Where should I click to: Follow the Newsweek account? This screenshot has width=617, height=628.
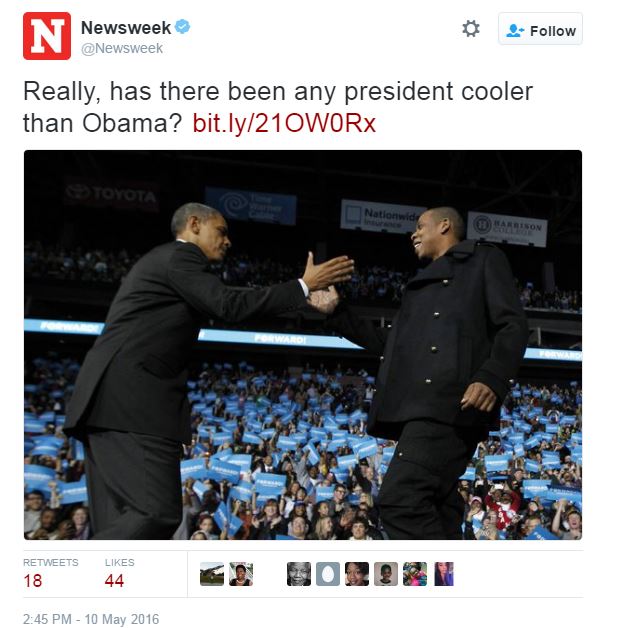540,29
